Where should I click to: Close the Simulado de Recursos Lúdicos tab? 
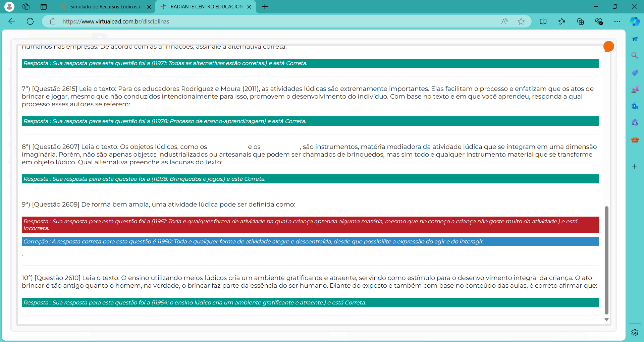(149, 7)
